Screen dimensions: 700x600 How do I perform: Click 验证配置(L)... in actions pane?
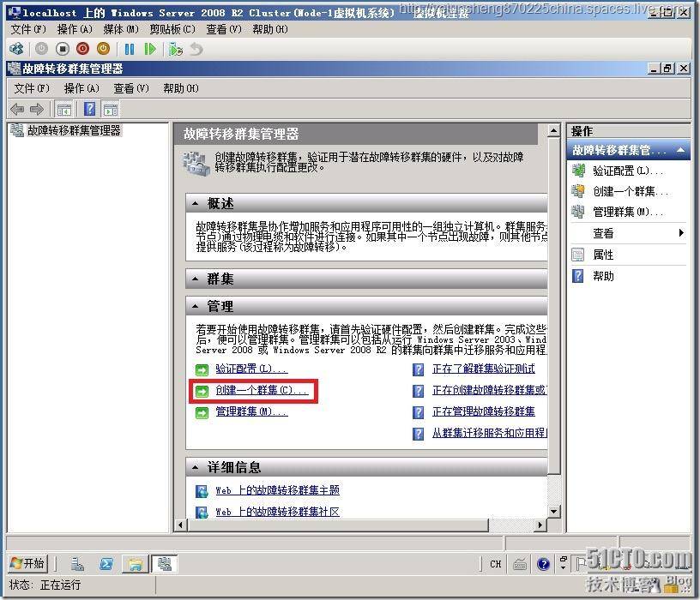[628, 171]
